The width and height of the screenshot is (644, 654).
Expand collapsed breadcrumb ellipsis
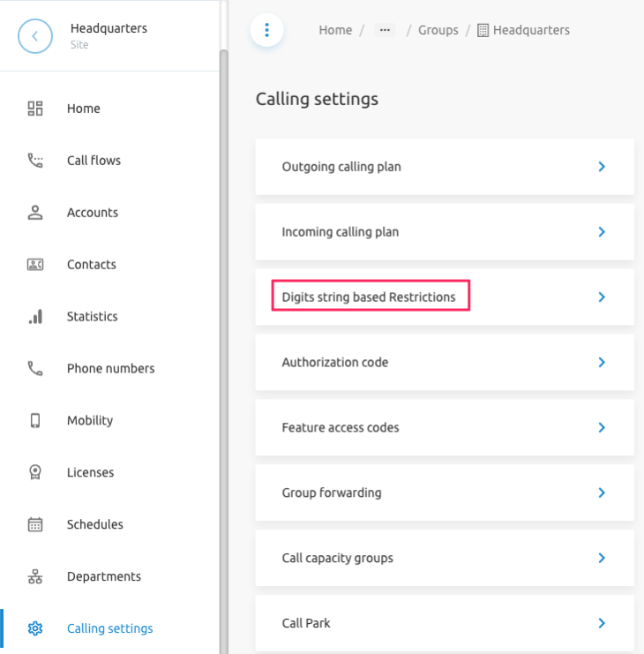(x=385, y=30)
